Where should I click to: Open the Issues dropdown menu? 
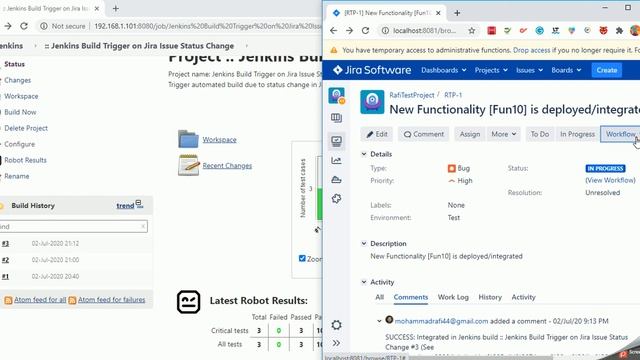[529, 70]
